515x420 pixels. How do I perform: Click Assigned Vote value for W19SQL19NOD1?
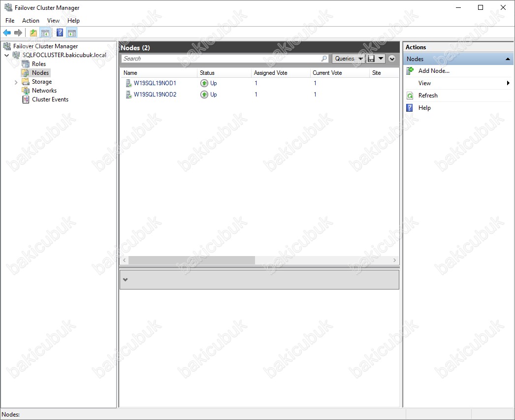tap(256, 83)
